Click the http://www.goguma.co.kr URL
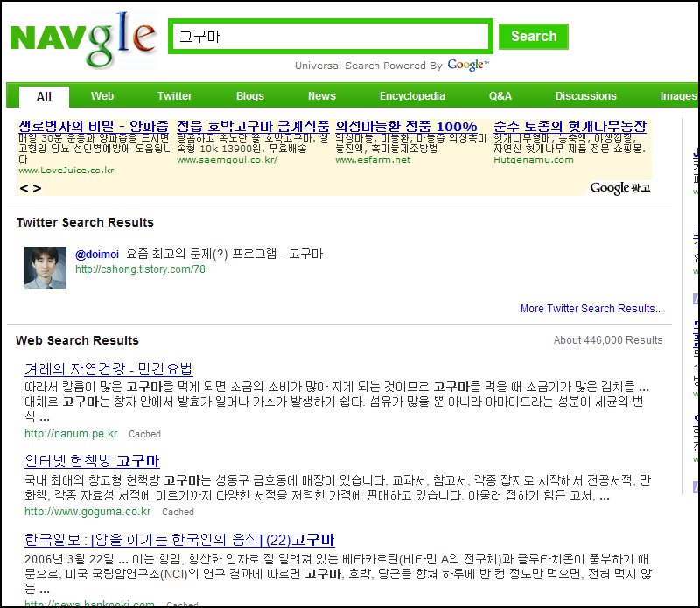Viewport: 700px width, 608px height. pos(87,512)
